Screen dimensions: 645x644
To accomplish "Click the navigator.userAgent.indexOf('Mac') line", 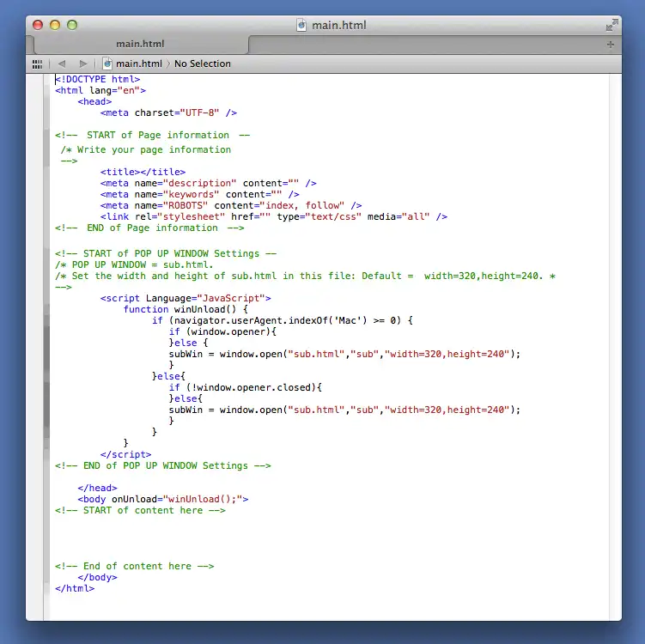I will coord(283,320).
